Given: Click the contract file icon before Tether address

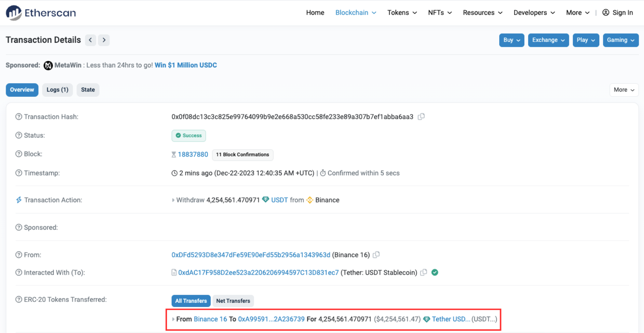Looking at the screenshot, I should 174,272.
